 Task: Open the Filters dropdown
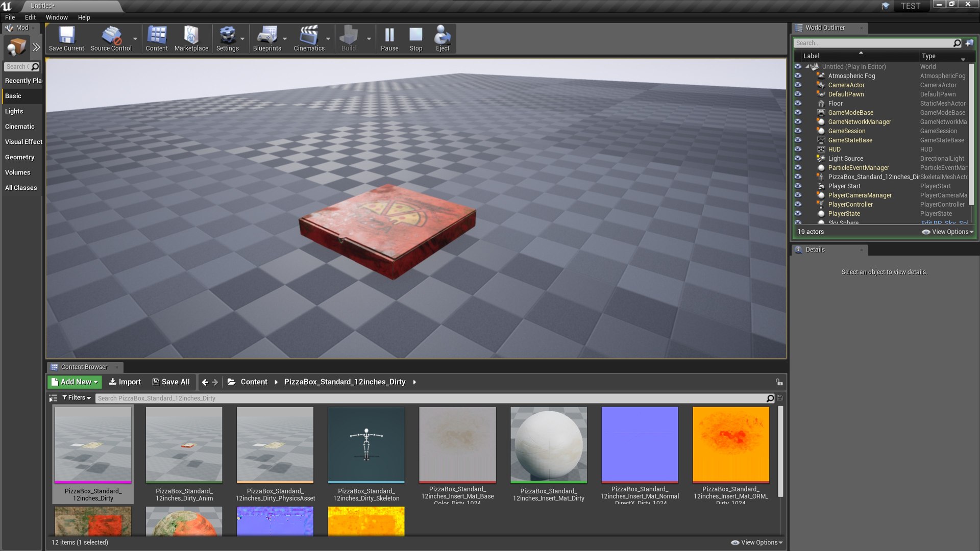click(77, 398)
